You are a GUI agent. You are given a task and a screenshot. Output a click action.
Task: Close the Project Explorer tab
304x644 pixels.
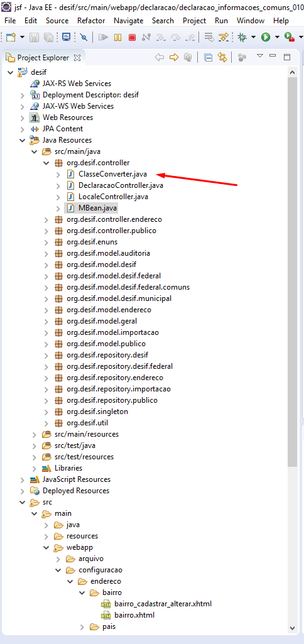[x=77, y=58]
